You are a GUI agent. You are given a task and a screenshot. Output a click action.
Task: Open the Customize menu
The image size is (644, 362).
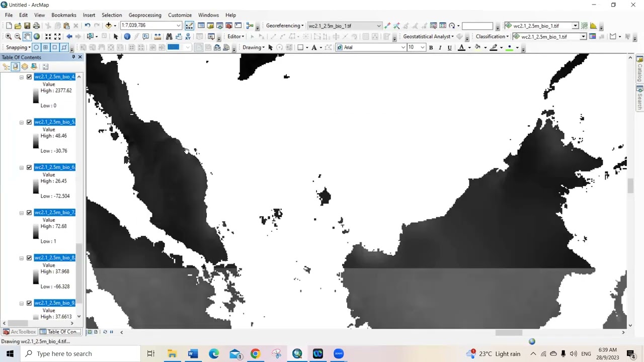pyautogui.click(x=180, y=15)
